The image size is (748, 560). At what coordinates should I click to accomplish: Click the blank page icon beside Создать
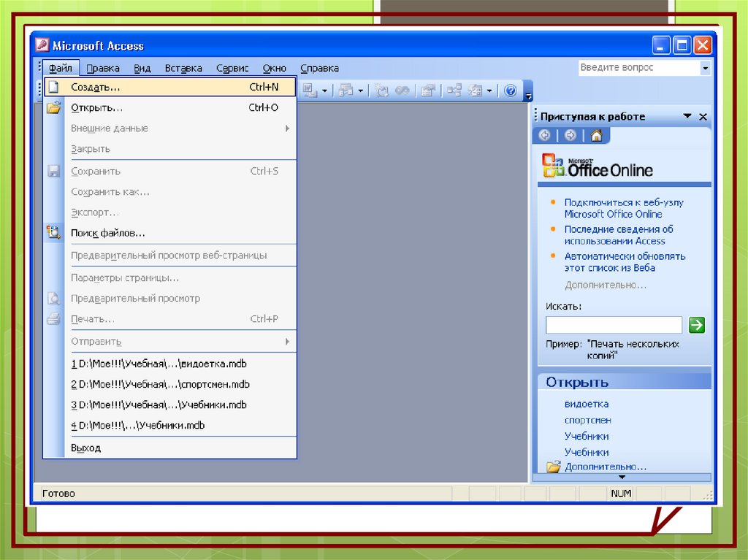point(54,87)
